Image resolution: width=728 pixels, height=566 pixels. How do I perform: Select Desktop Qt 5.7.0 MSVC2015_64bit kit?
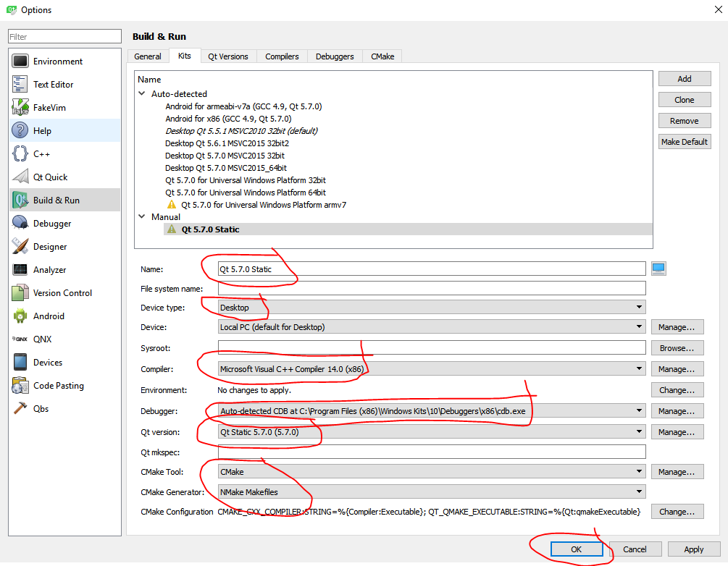point(226,168)
